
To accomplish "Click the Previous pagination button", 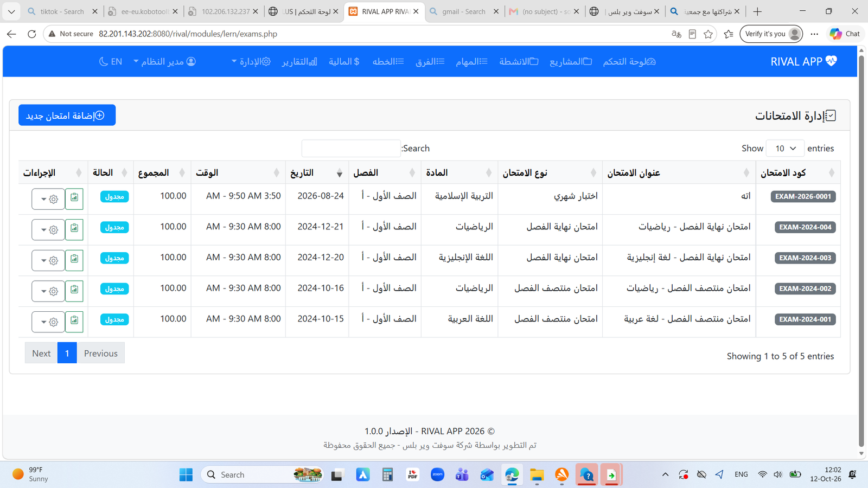I will [x=101, y=353].
